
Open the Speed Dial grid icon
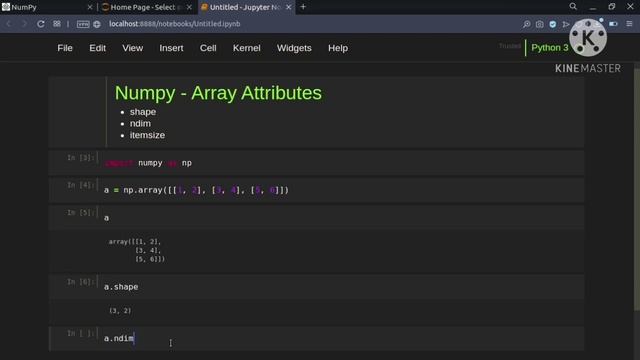pyautogui.click(x=57, y=24)
